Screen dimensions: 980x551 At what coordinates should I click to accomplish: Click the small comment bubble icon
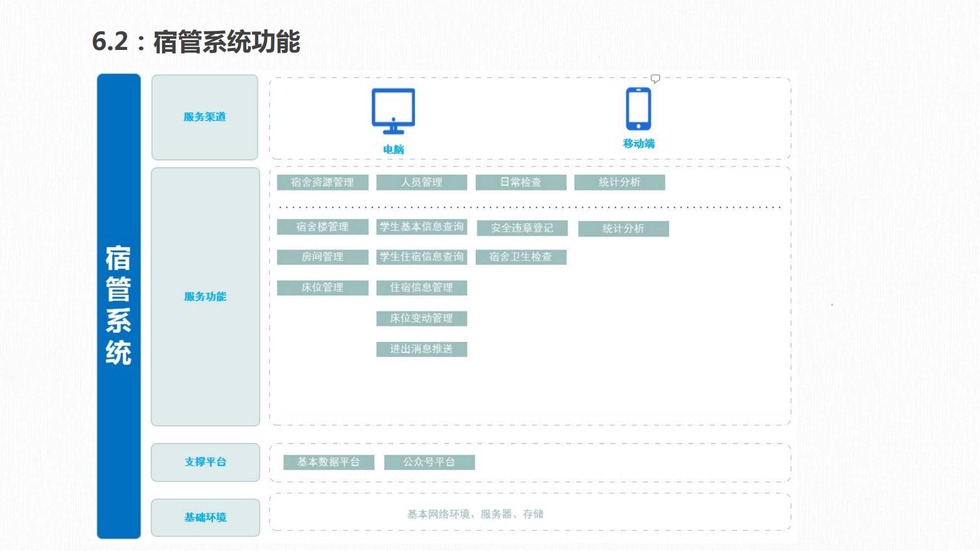655,79
